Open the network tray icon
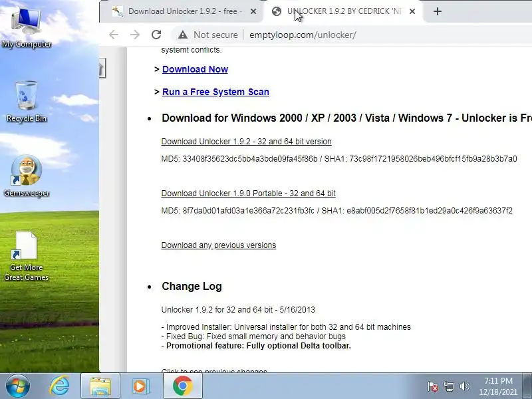Screen dimensions: 532x399 (448, 386)
